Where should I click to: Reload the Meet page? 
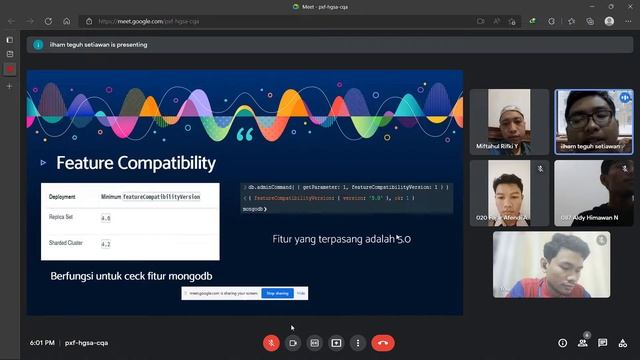point(48,21)
